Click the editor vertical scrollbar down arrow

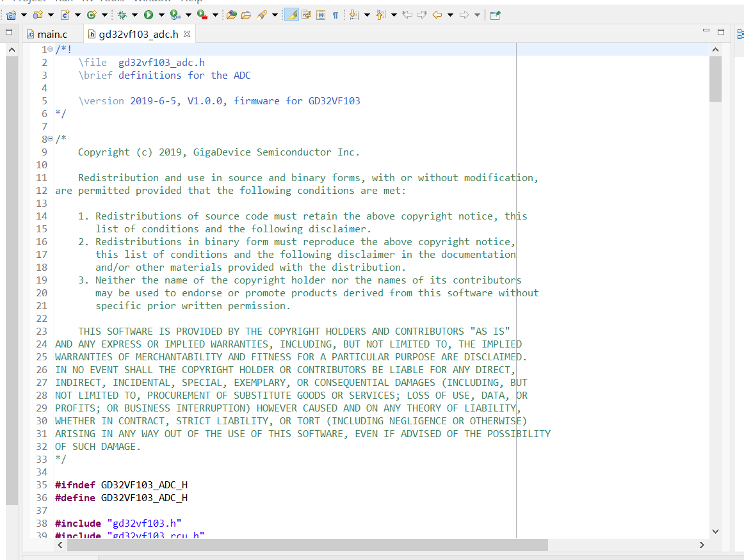[716, 532]
